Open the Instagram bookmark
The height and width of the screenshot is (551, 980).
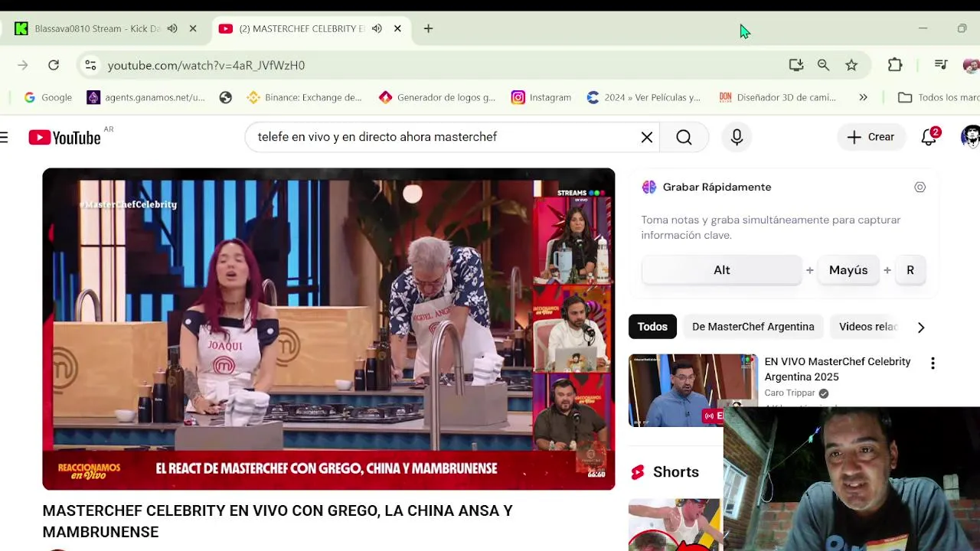pos(541,97)
